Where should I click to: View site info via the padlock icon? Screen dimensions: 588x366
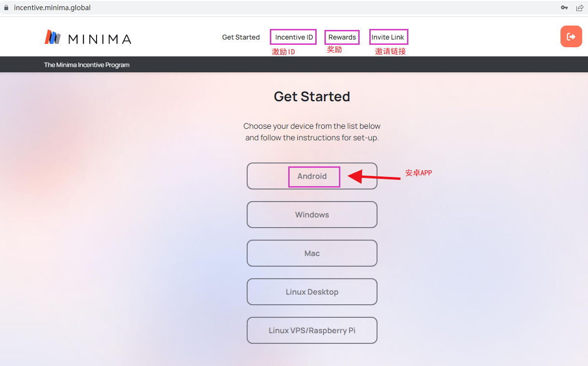click(6, 8)
